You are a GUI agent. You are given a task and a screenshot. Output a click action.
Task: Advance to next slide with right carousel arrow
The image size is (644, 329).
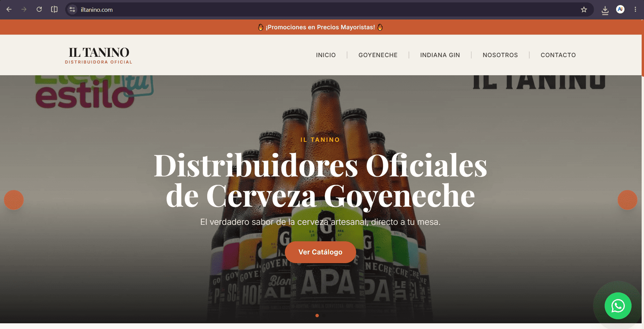(x=627, y=200)
